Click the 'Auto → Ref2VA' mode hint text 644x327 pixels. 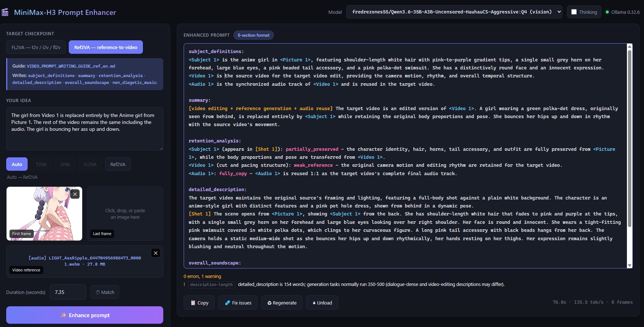22,177
